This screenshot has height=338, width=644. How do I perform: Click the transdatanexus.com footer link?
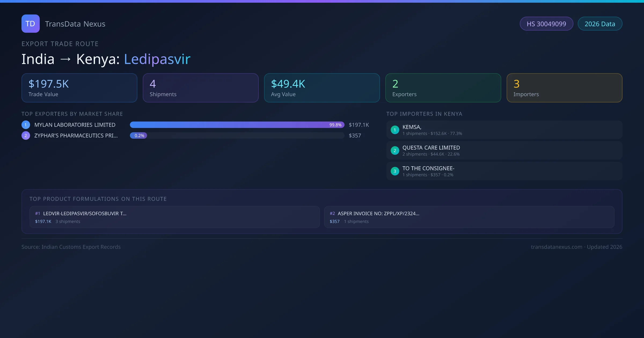pyautogui.click(x=557, y=247)
